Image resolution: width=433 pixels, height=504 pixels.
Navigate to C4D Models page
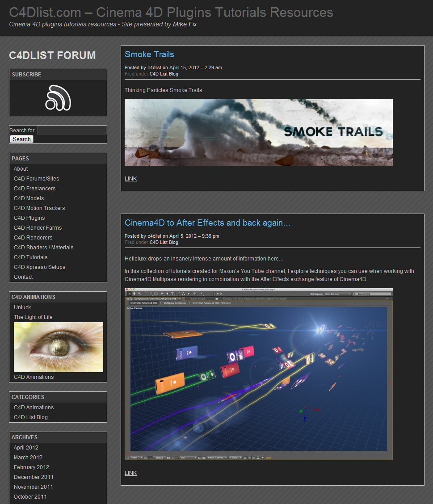pos(29,198)
